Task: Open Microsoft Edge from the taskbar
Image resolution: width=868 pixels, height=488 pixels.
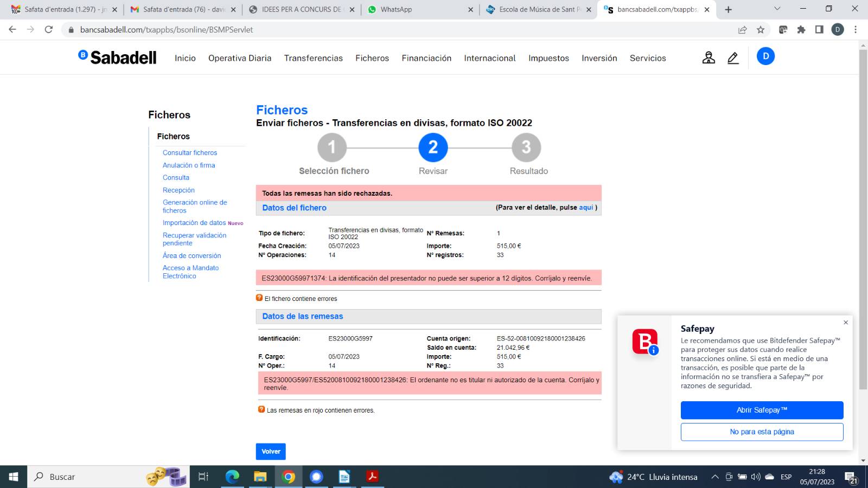Action: click(232, 477)
